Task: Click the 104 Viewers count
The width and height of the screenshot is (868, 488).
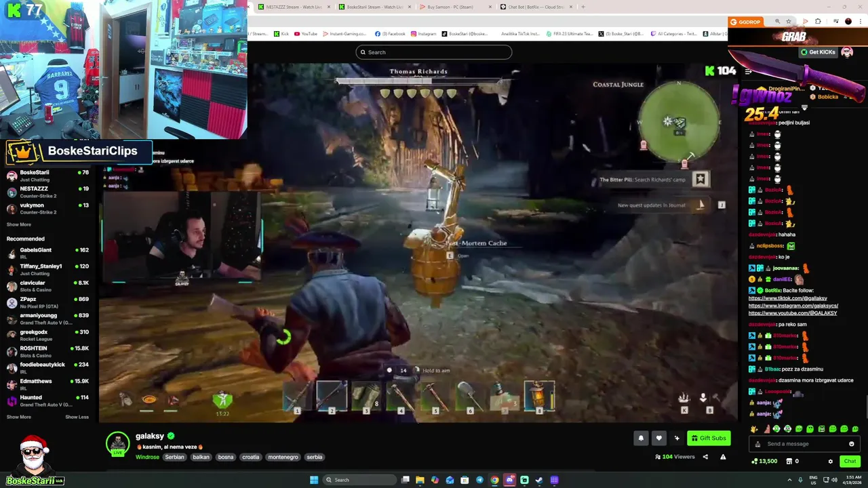Action: tap(675, 457)
